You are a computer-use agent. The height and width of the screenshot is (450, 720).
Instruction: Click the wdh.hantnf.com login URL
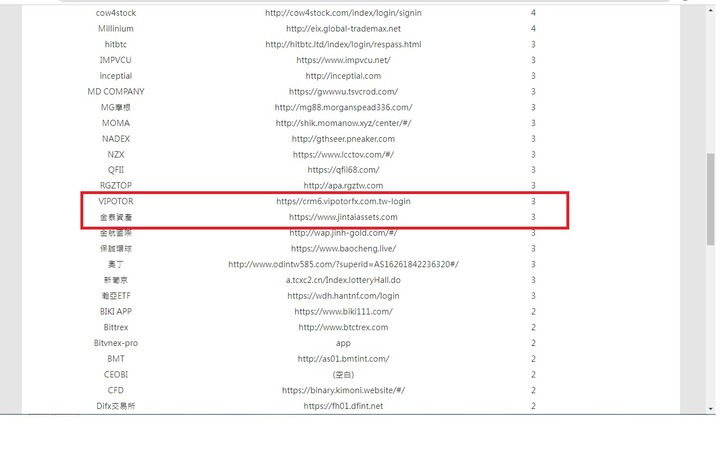click(343, 296)
